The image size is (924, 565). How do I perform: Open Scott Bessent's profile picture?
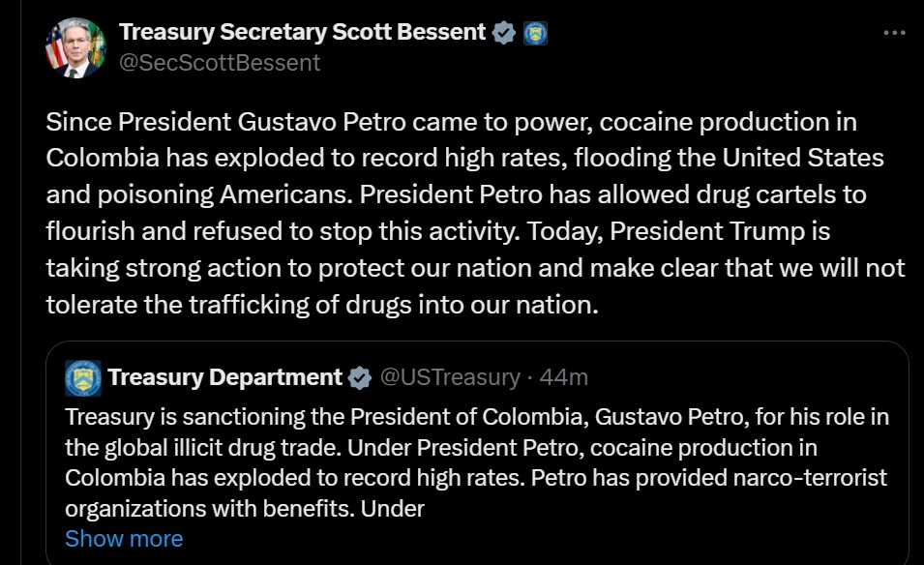click(73, 47)
